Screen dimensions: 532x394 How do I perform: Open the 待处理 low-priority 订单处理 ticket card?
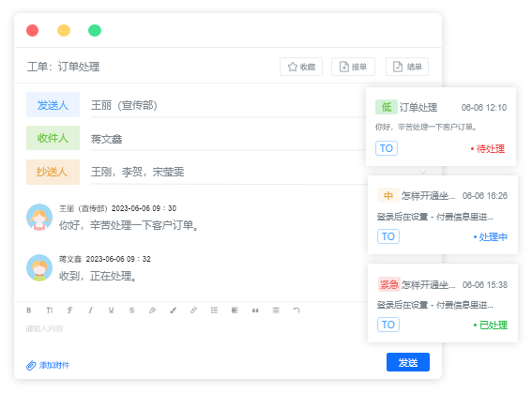pos(441,127)
